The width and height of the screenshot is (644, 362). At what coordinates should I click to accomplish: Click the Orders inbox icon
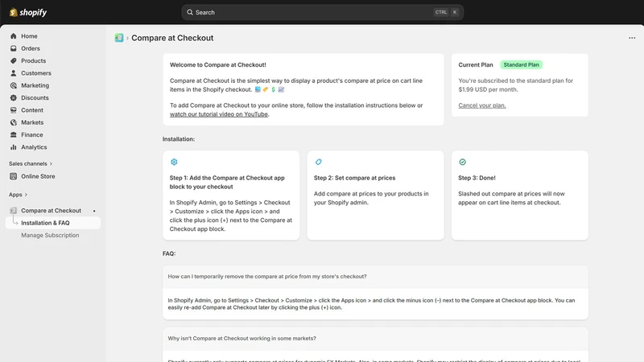[14, 48]
